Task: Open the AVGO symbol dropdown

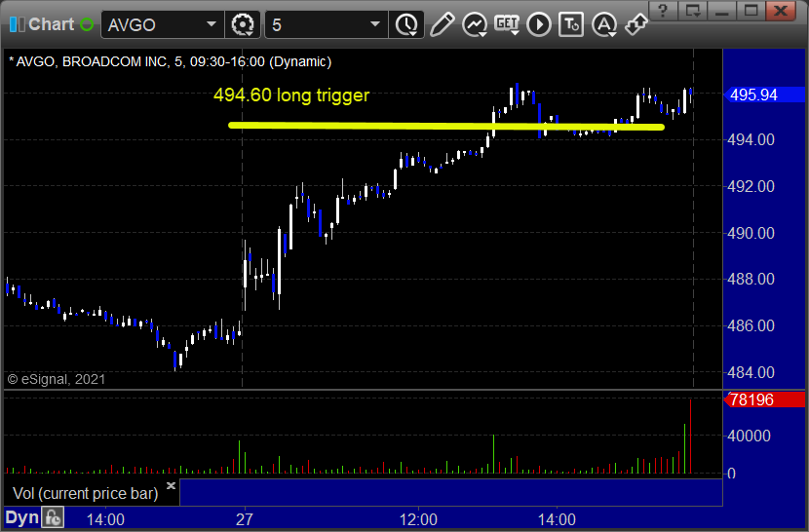Action: coord(211,24)
